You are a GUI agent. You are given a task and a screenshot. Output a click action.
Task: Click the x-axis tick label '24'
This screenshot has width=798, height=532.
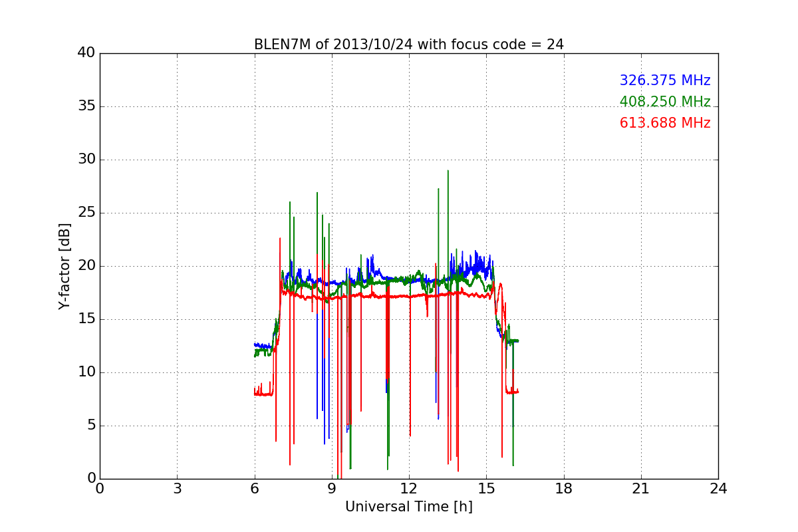point(718,489)
